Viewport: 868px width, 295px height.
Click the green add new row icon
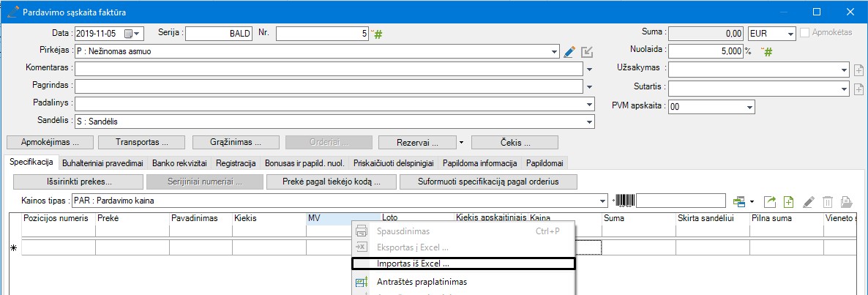[x=789, y=201]
